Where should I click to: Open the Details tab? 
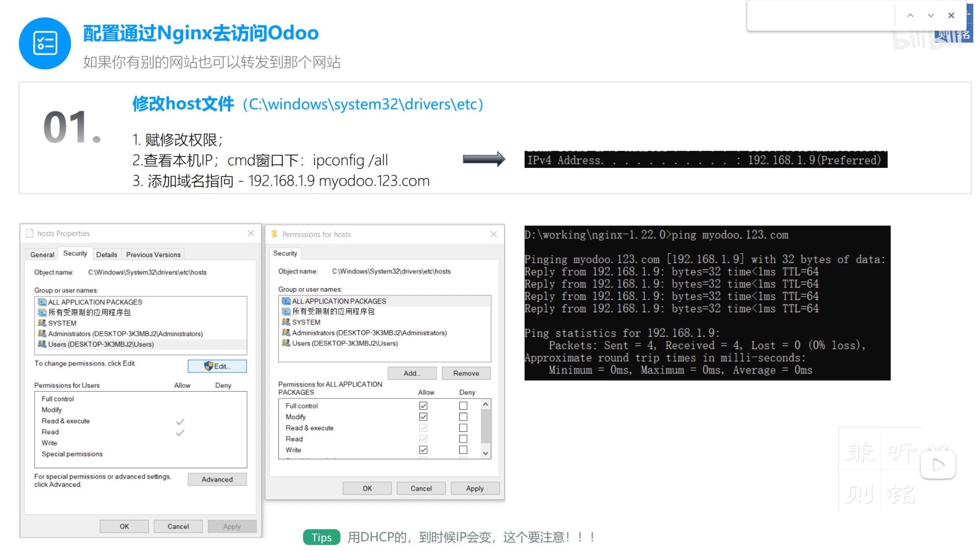tap(107, 255)
